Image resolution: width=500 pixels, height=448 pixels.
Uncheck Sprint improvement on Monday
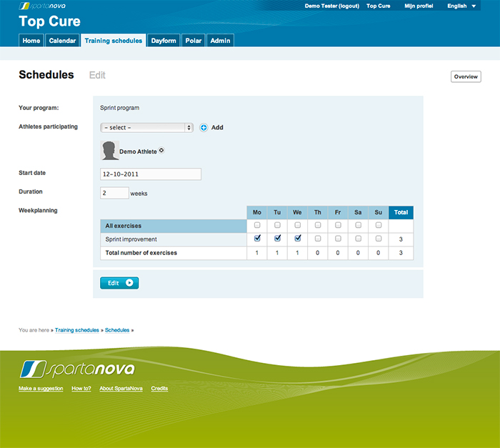257,239
